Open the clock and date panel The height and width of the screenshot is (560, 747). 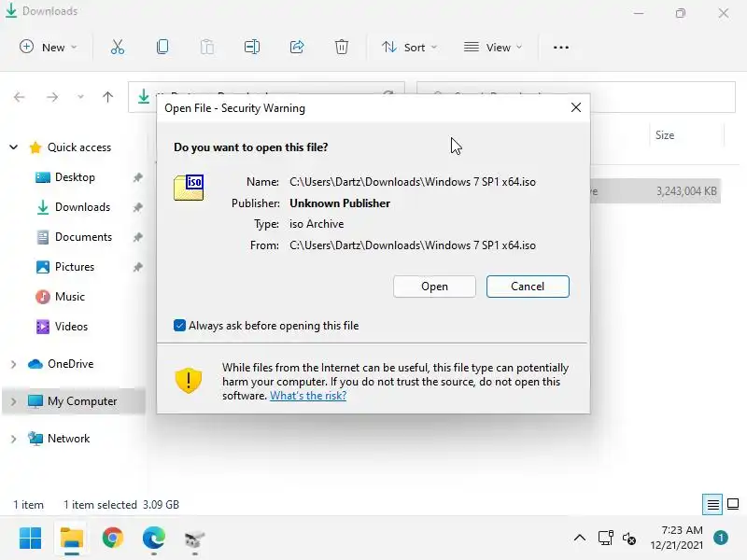pyautogui.click(x=676, y=538)
